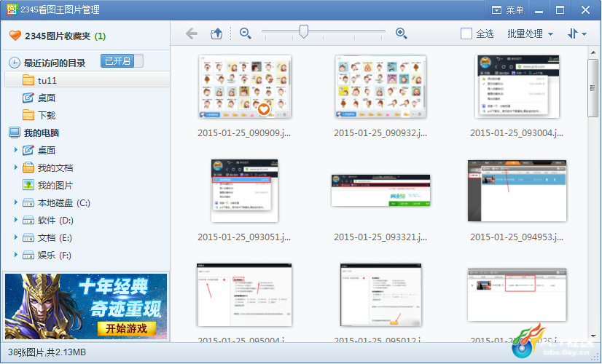
Task: Go up to the parent folder icon
Action: 216,33
